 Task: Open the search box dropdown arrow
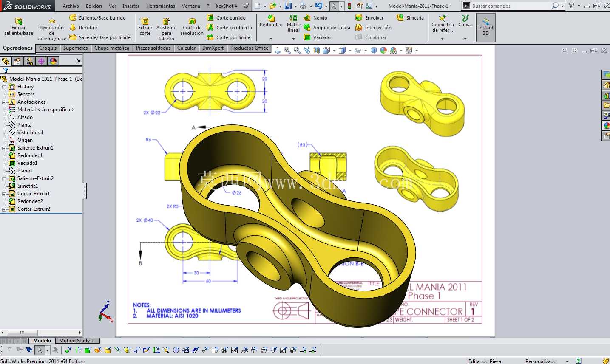563,6
